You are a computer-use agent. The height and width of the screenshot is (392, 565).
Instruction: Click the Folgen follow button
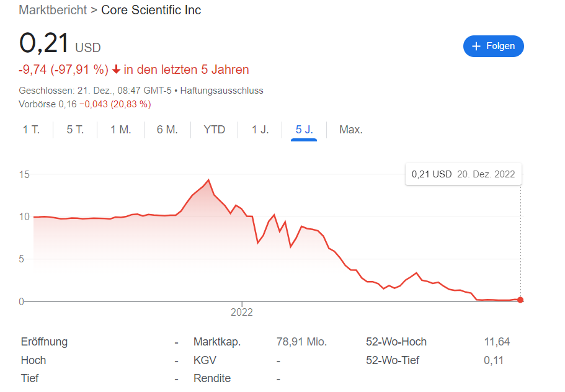click(x=493, y=46)
